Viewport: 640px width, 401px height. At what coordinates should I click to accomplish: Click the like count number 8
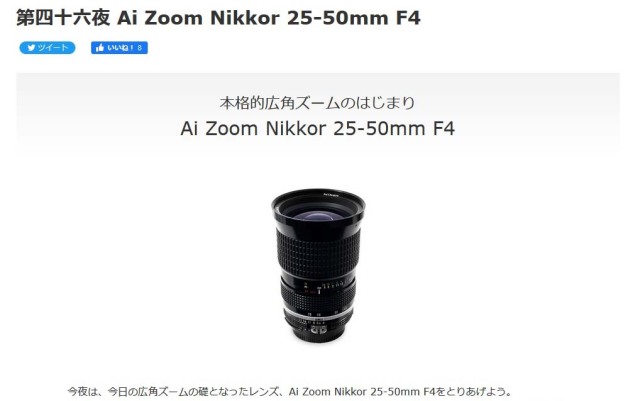click(x=140, y=48)
